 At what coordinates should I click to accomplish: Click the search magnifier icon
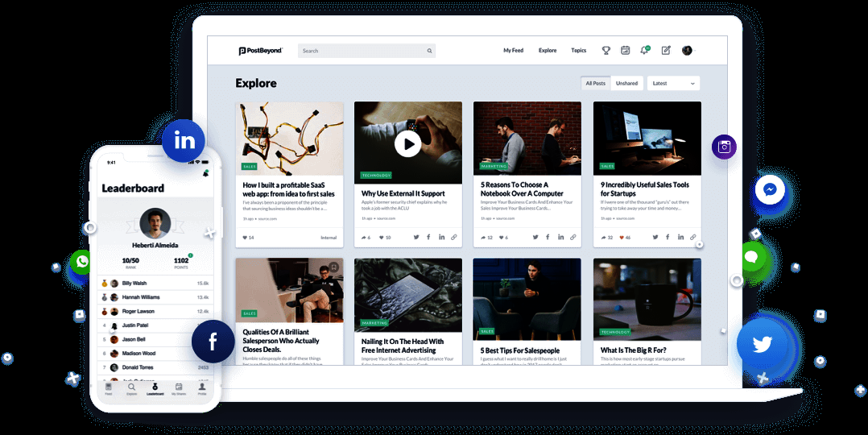pos(429,51)
